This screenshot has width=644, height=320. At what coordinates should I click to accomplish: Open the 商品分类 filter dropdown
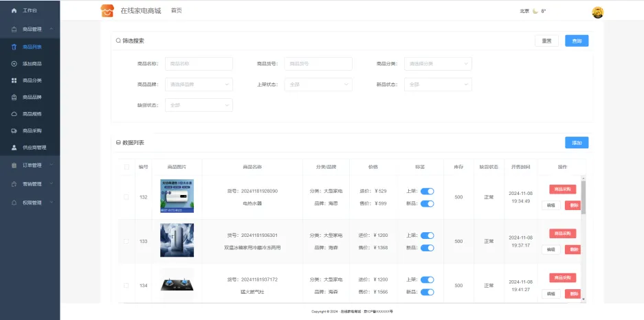point(438,64)
